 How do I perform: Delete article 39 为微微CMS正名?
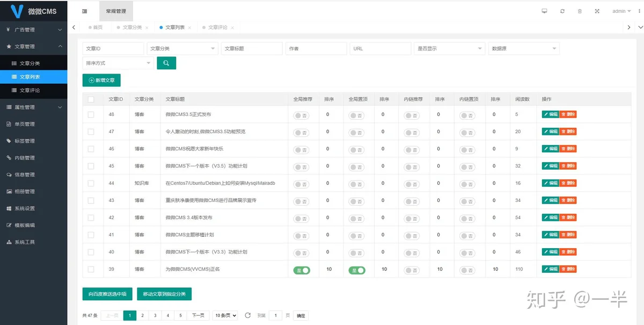(x=568, y=269)
